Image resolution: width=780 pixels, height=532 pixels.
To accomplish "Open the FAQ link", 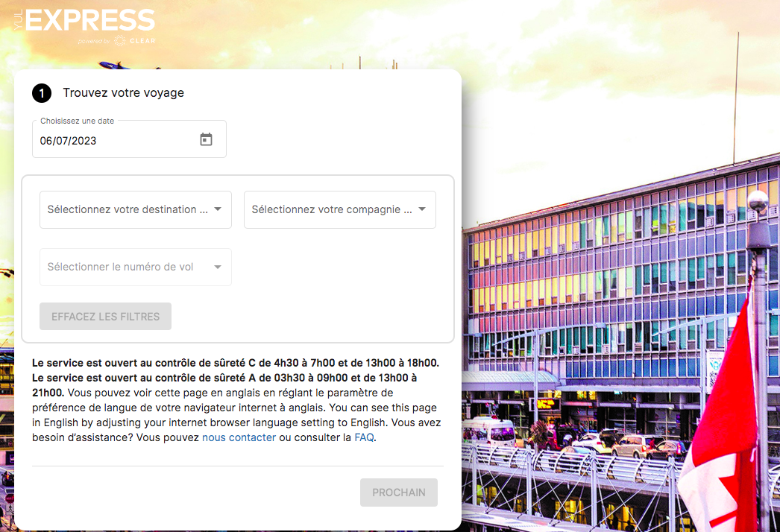I will 364,437.
